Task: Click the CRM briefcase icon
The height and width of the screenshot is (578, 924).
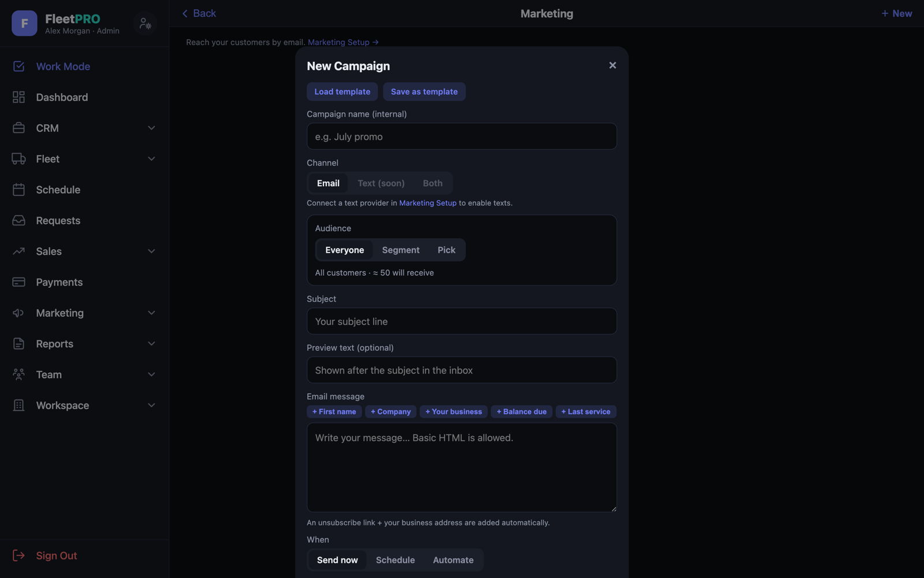Action: click(18, 128)
